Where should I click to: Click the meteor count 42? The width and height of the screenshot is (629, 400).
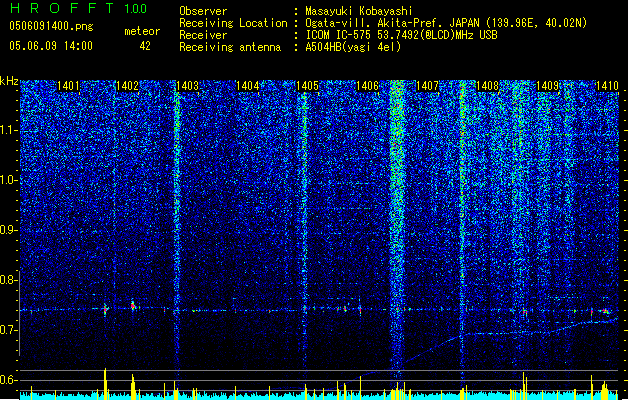pyautogui.click(x=145, y=46)
